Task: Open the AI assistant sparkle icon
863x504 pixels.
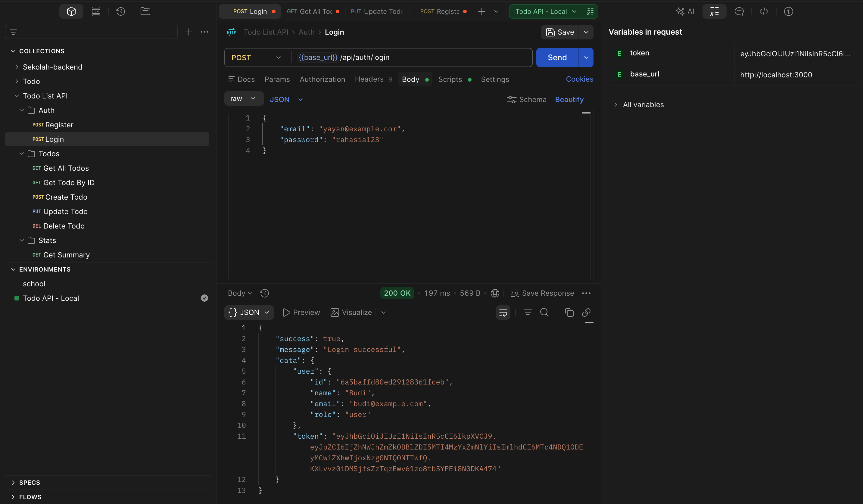Action: pyautogui.click(x=684, y=11)
